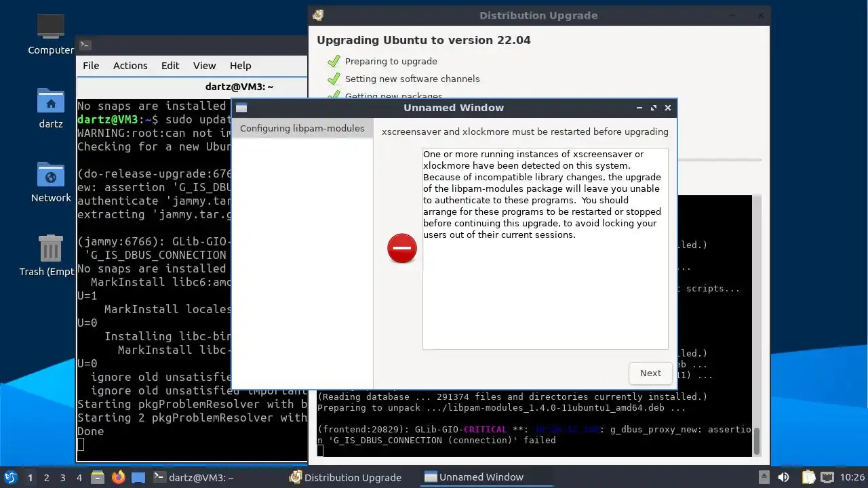
Task: Switch to workspace 3 in pager
Action: coord(62,478)
